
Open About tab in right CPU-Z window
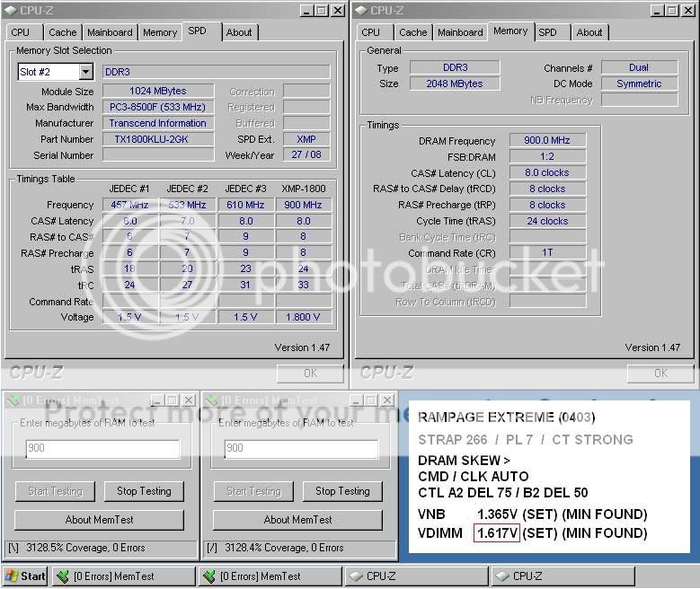click(x=589, y=32)
